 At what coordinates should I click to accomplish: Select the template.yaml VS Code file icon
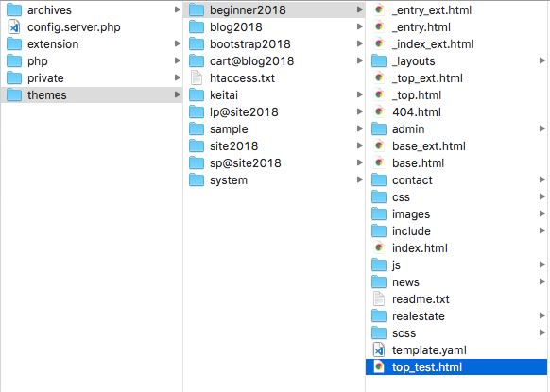tap(379, 349)
